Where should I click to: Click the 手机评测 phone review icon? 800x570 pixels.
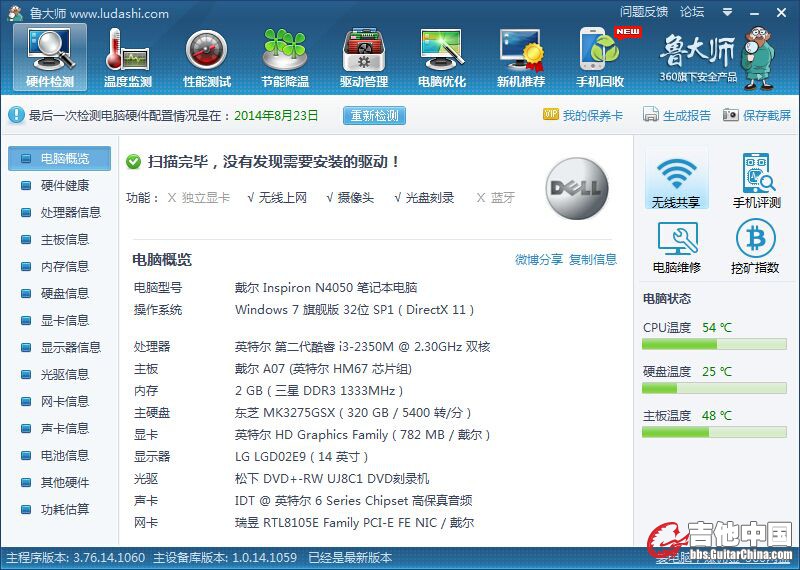757,180
